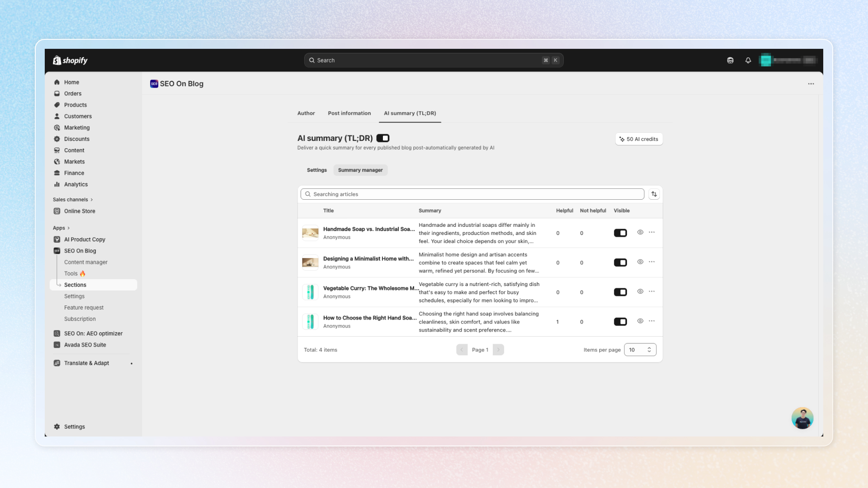This screenshot has height=488, width=868.
Task: Open Analytics from the sidebar
Action: (75, 184)
